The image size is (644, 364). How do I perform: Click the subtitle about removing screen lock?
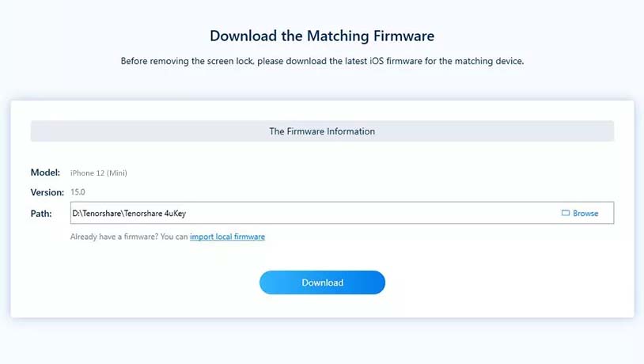point(322,61)
